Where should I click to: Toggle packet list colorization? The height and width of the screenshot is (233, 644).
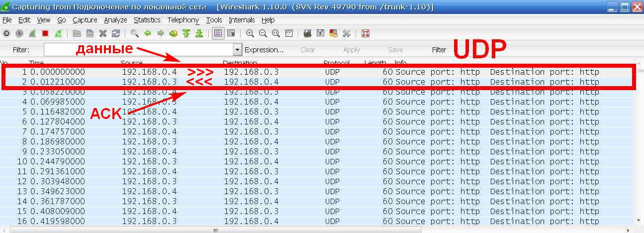pyautogui.click(x=217, y=33)
